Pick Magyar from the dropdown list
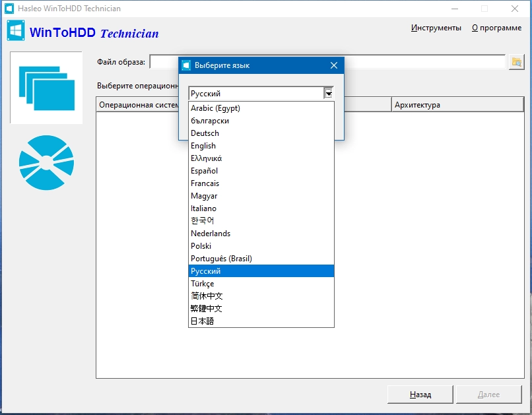The width and height of the screenshot is (532, 415). pos(261,196)
